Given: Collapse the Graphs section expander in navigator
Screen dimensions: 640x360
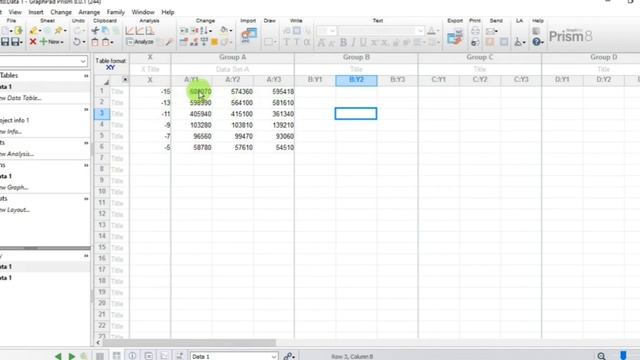Looking at the screenshot, I should [x=86, y=165].
